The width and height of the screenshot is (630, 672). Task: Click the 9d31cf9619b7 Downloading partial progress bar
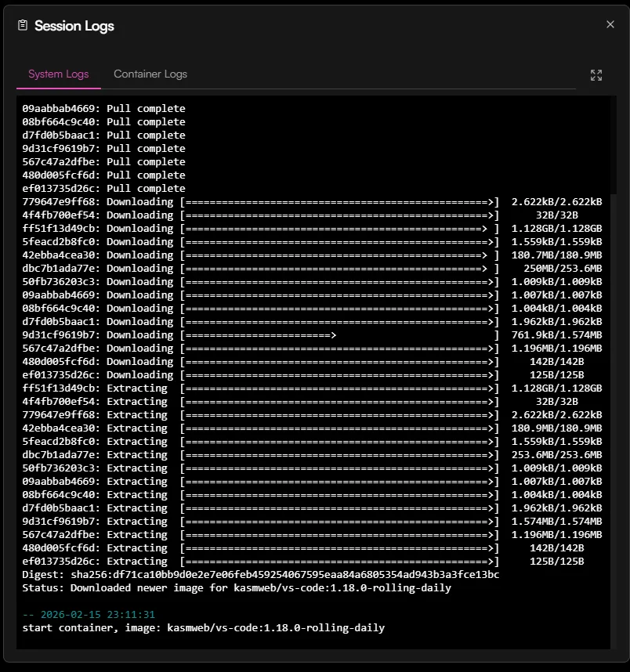[x=340, y=334]
